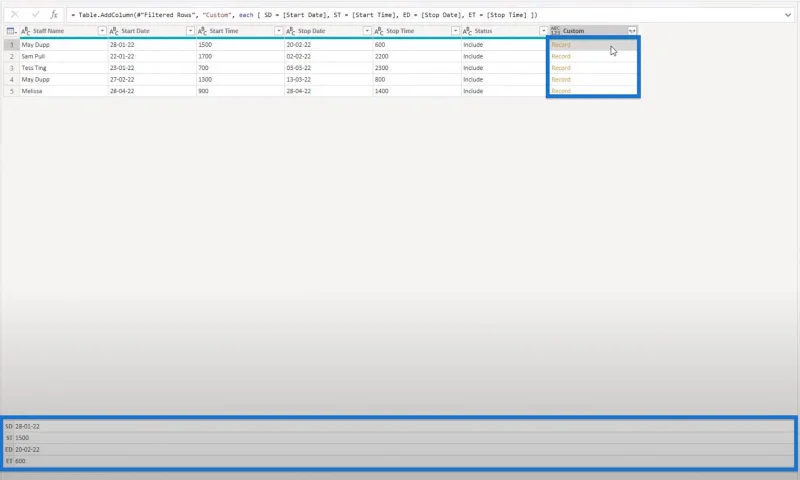The image size is (800, 480).
Task: Select the Start Time column header
Action: click(x=240, y=31)
